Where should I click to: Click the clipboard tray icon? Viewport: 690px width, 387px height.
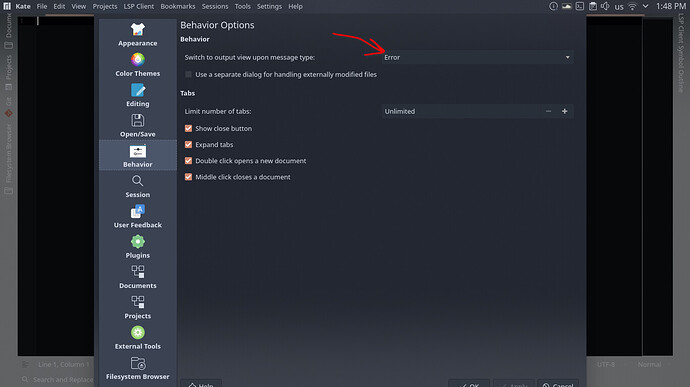pyautogui.click(x=593, y=6)
